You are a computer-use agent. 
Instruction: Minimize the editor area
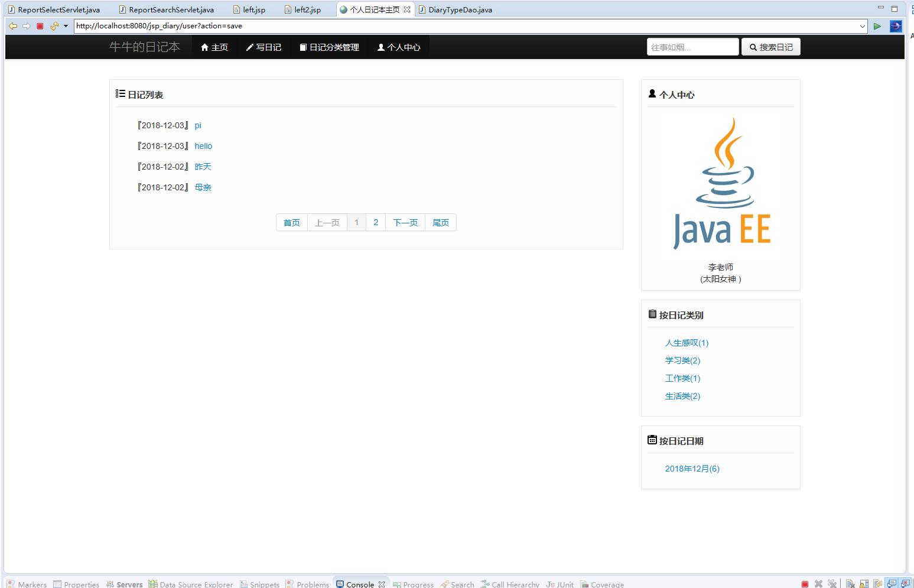coord(880,8)
